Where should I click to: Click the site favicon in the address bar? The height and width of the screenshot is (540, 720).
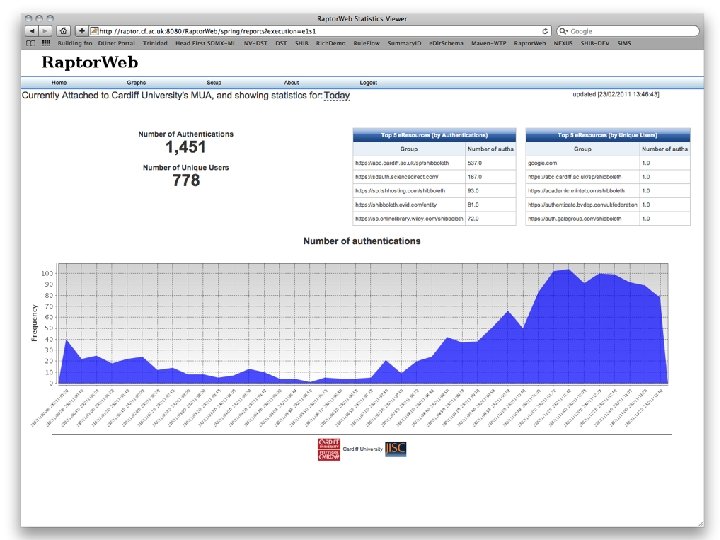click(94, 31)
